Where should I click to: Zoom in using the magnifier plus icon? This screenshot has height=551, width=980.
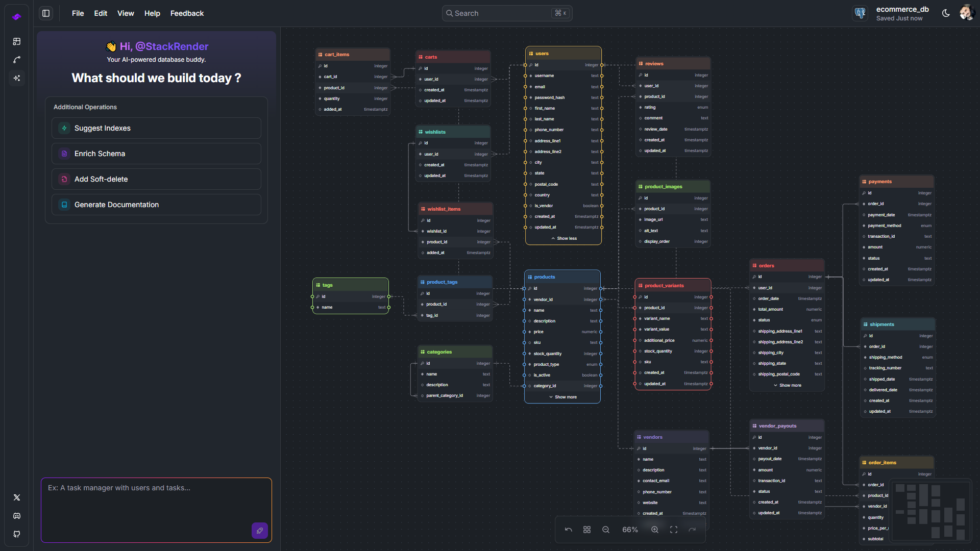(x=655, y=530)
